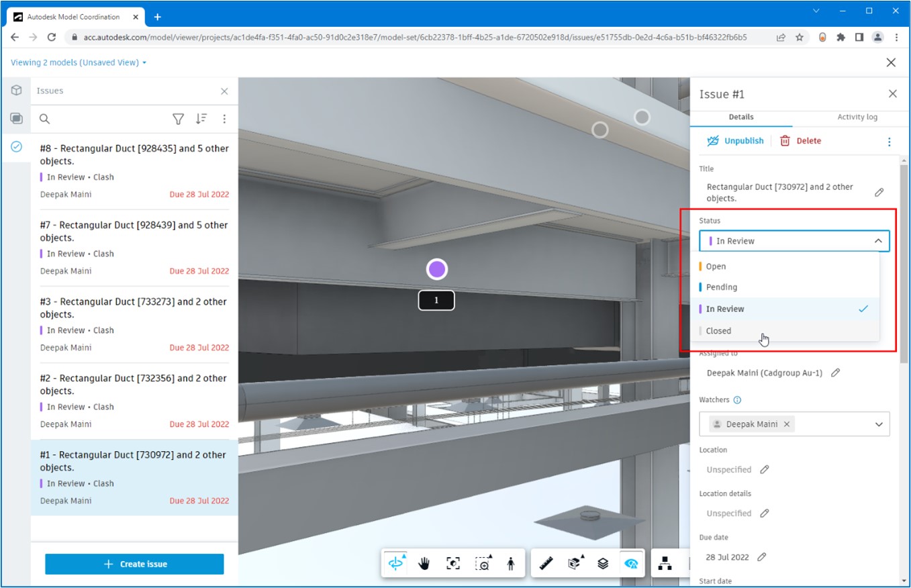Click the filter icon in Issues panel
Image resolution: width=911 pixels, height=588 pixels.
pyautogui.click(x=178, y=119)
